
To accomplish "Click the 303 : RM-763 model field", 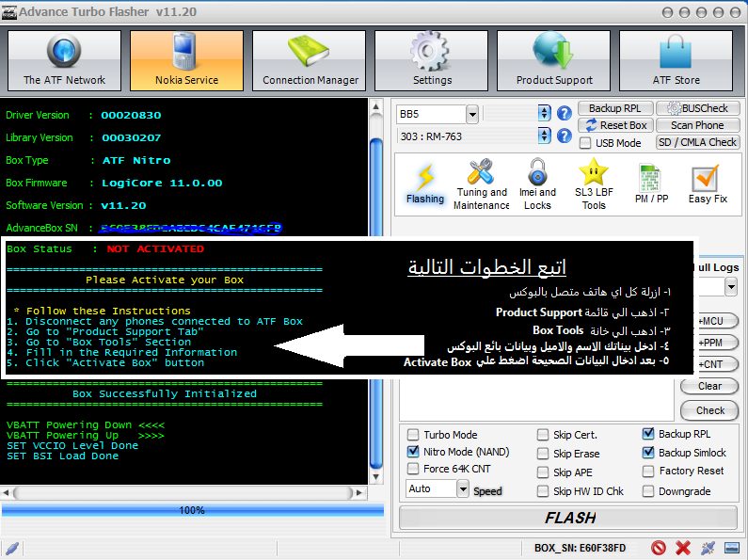I will point(468,136).
